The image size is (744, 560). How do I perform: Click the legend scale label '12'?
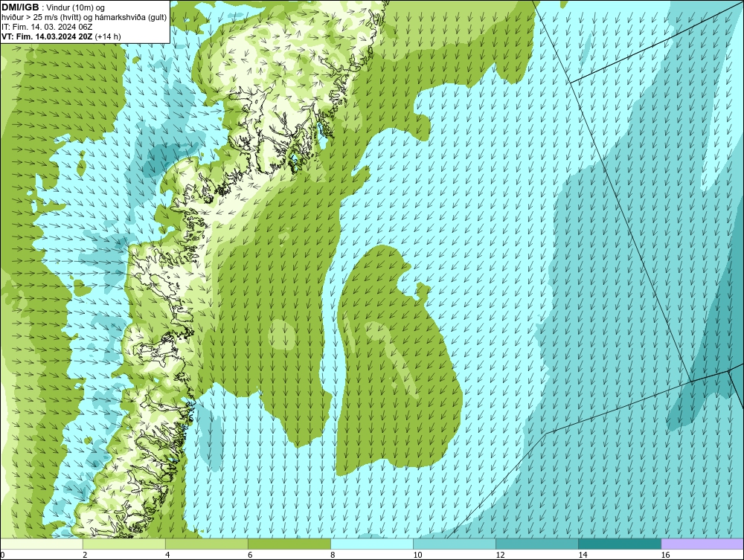pos(500,555)
